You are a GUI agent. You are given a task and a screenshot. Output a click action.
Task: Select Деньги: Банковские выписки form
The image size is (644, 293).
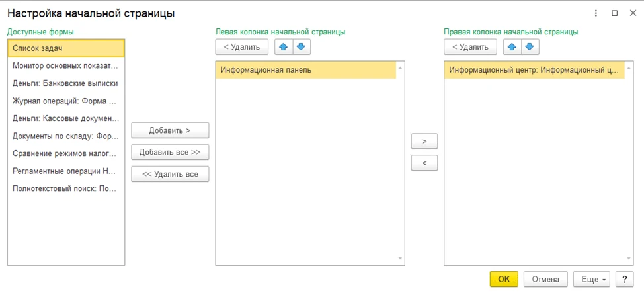[x=65, y=83]
